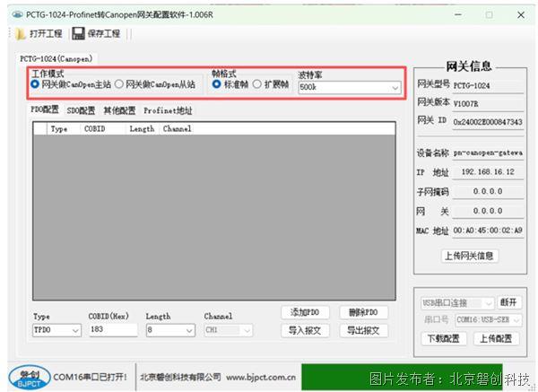Click the 网关型号 PCTG-1024 field
This screenshot has height=392, width=538.
488,85
